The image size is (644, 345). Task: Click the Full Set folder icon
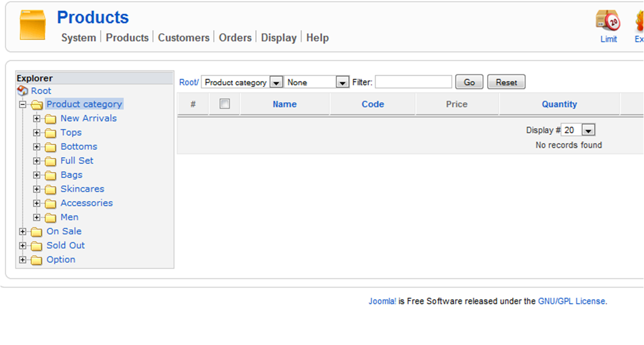(x=50, y=161)
